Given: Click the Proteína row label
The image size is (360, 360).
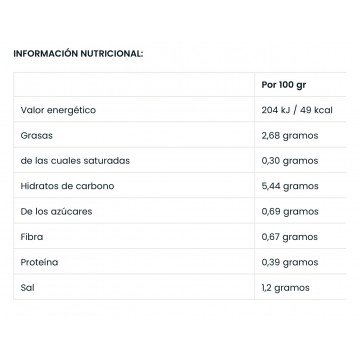Looking at the screenshot, I should pos(39,262).
